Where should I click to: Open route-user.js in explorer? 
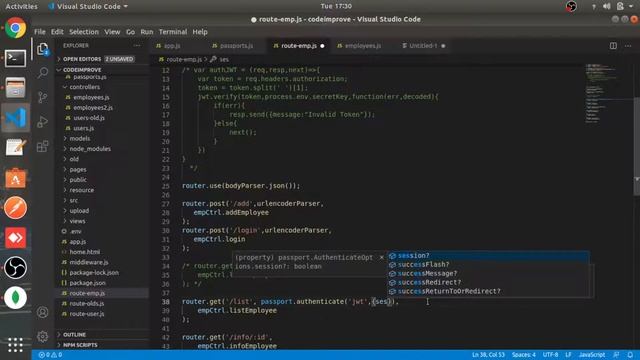[87, 314]
